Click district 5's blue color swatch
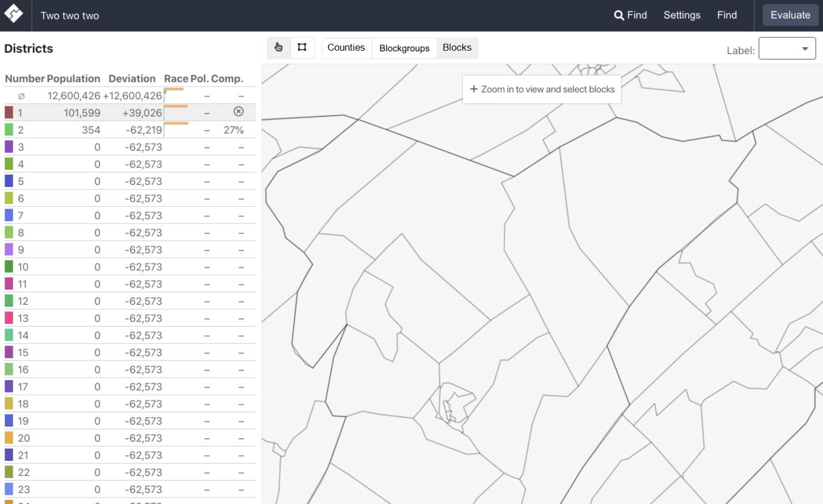 pos(9,181)
